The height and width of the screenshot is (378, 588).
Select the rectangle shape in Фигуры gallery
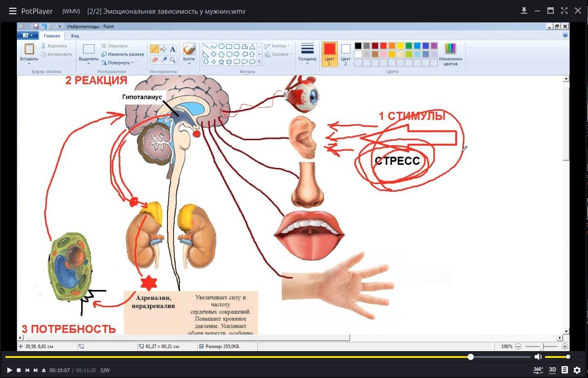click(229, 46)
